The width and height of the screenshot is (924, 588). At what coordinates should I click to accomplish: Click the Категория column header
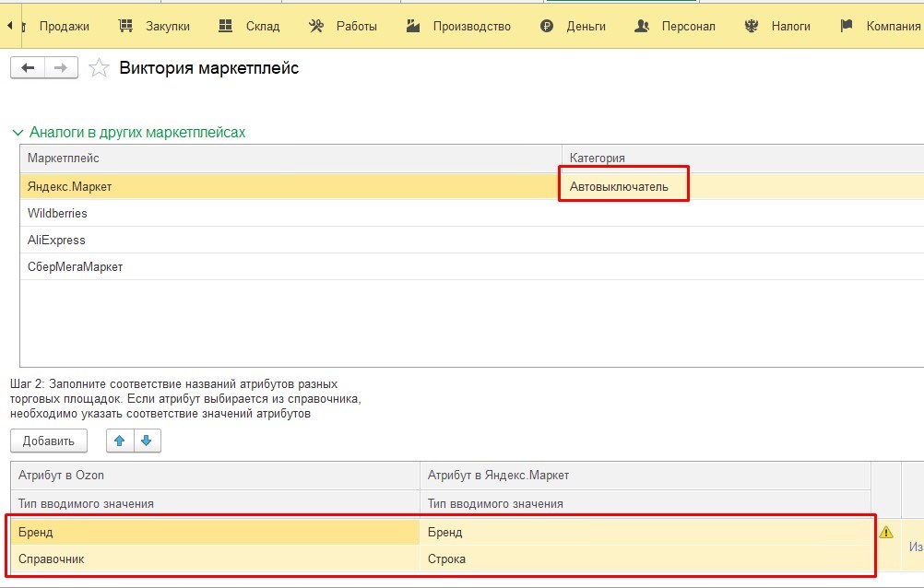coord(743,159)
